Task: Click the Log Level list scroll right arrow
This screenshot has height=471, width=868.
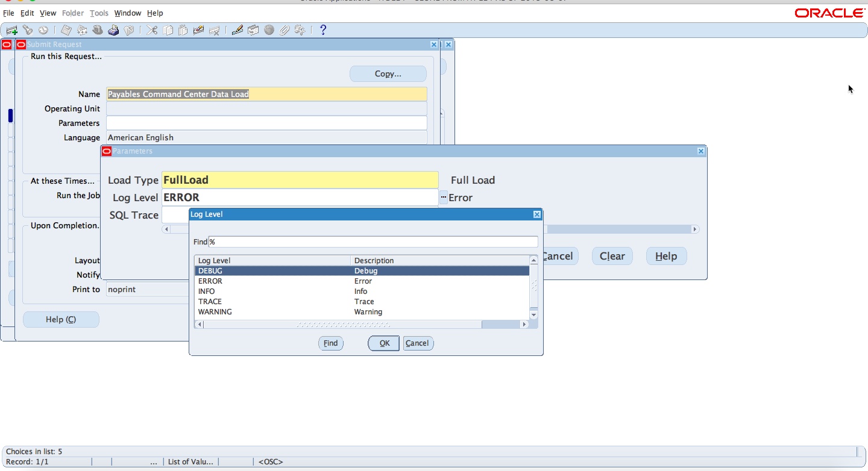Action: coord(524,325)
